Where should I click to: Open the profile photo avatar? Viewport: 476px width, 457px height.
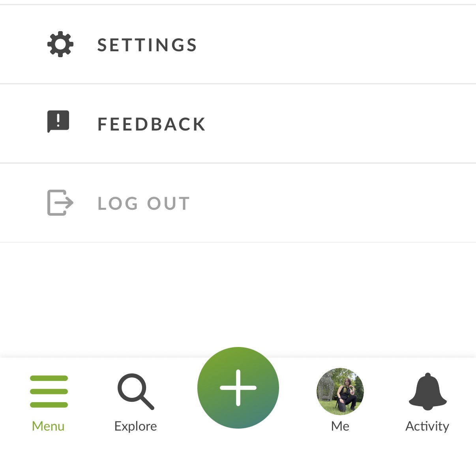[x=340, y=391]
